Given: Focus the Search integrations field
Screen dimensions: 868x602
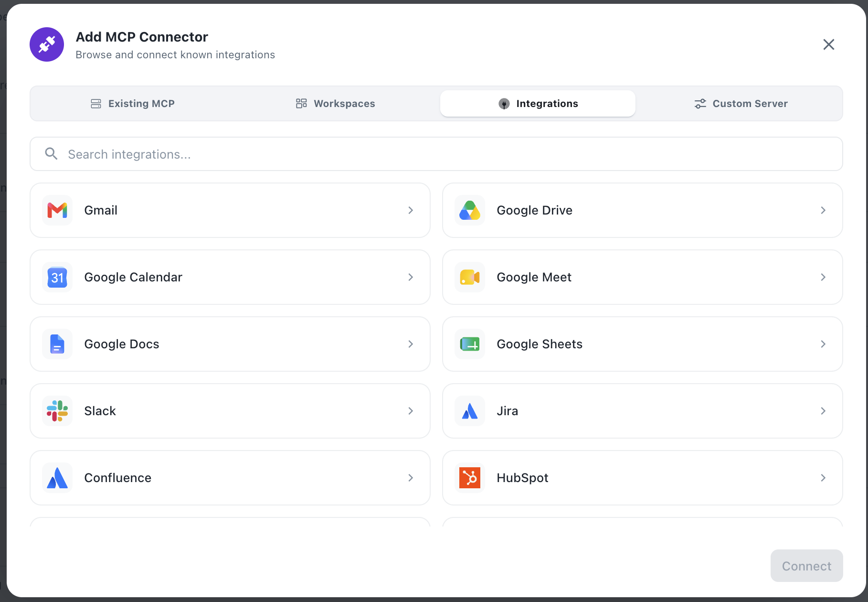Looking at the screenshot, I should tap(436, 154).
